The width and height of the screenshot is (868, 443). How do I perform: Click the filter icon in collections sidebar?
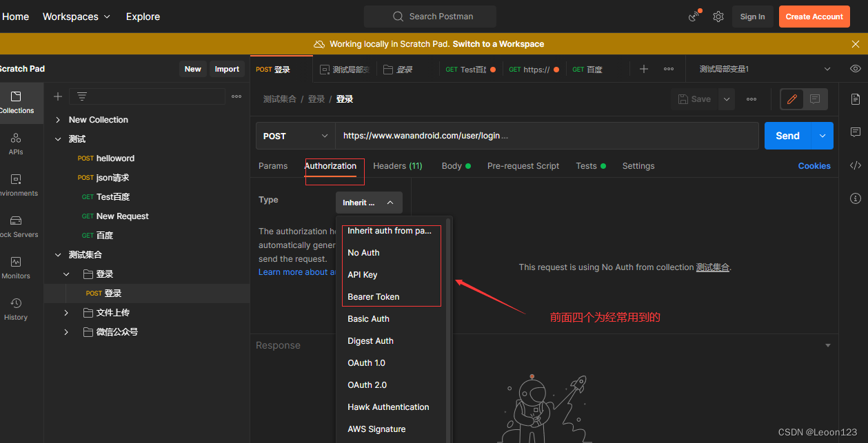[82, 96]
